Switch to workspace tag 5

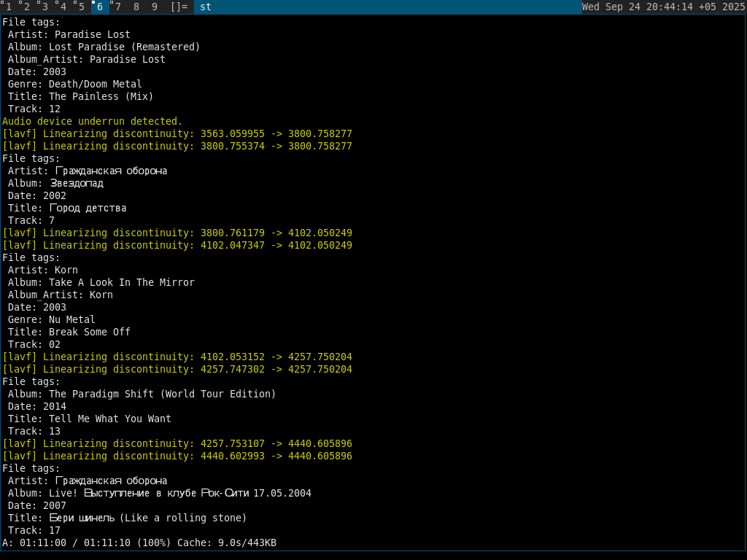tap(82, 7)
